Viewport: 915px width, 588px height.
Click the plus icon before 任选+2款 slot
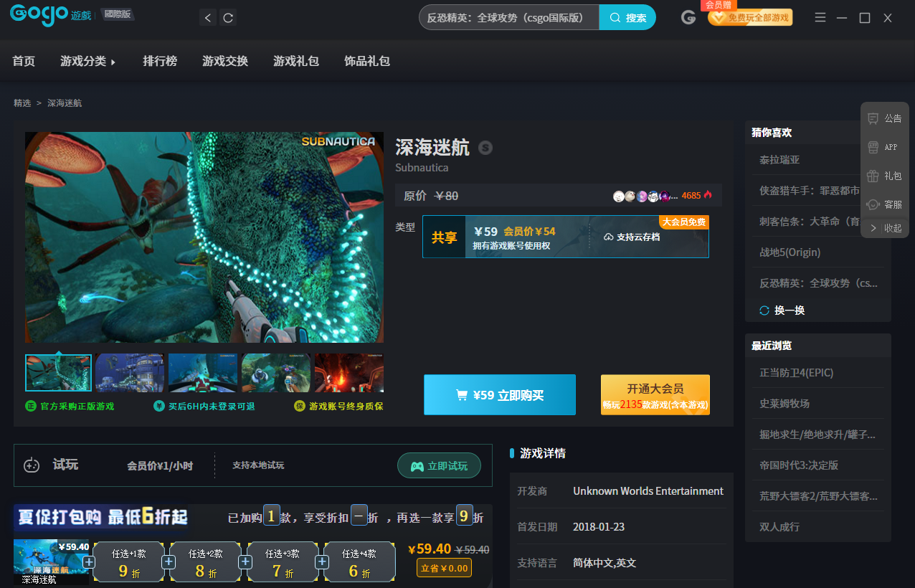[169, 561]
